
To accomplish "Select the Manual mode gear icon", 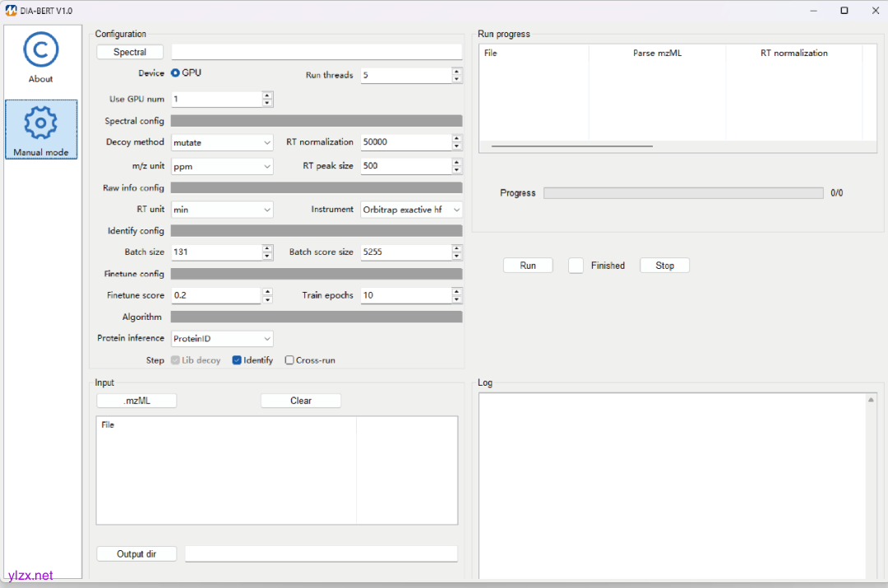I will point(41,123).
